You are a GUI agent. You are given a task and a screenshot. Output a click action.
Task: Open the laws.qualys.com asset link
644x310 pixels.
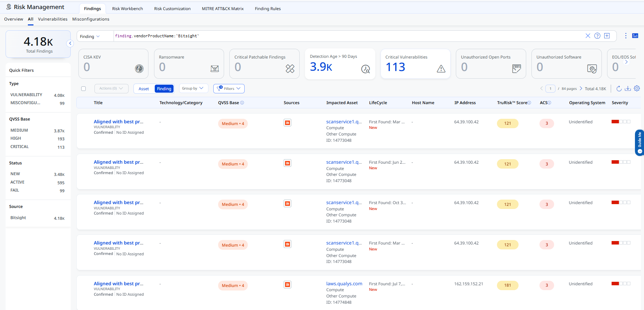[344, 284]
